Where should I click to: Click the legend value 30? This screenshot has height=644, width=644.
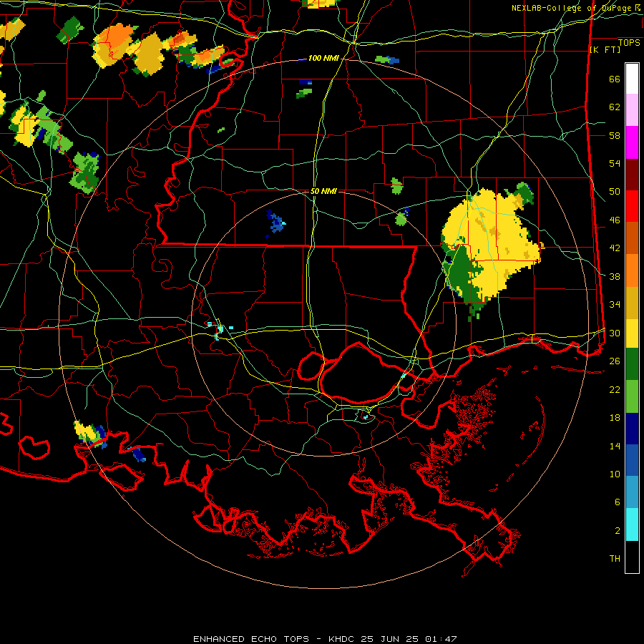click(x=615, y=333)
